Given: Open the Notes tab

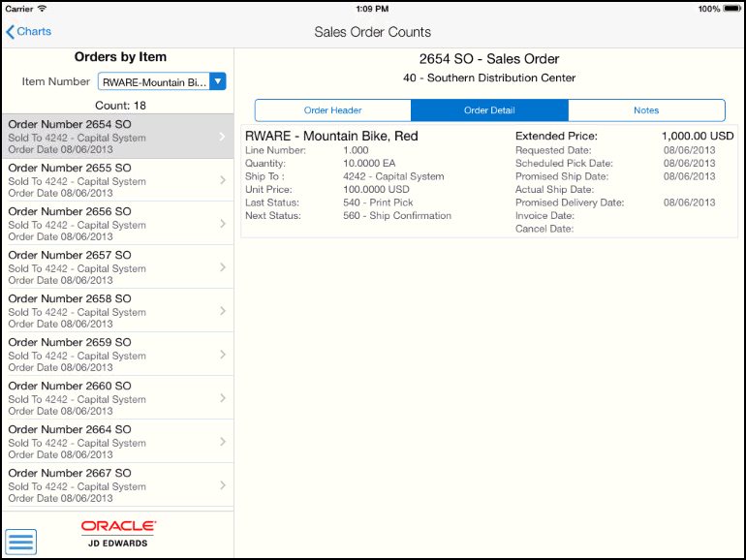Looking at the screenshot, I should 646,110.
